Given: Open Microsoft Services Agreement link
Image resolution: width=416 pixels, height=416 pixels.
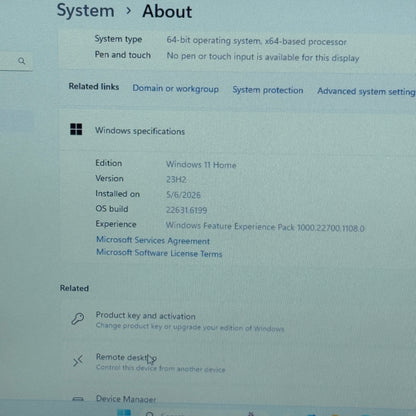Looking at the screenshot, I should click(153, 240).
